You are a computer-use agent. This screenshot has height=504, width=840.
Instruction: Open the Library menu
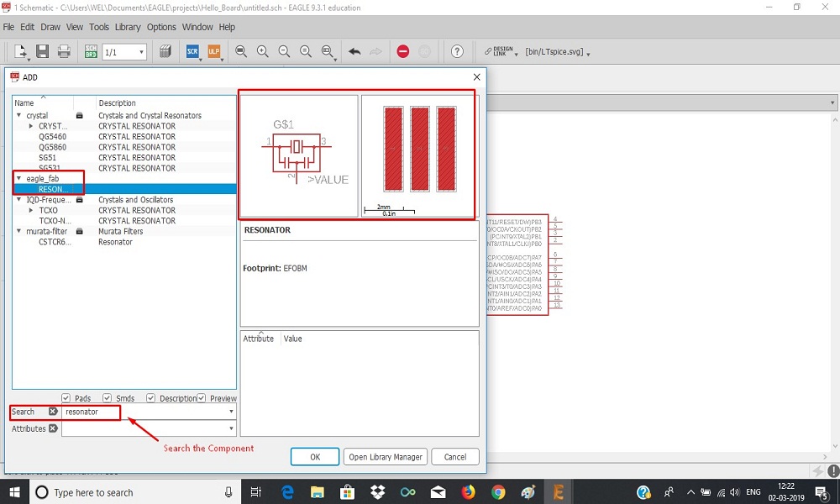pos(128,27)
